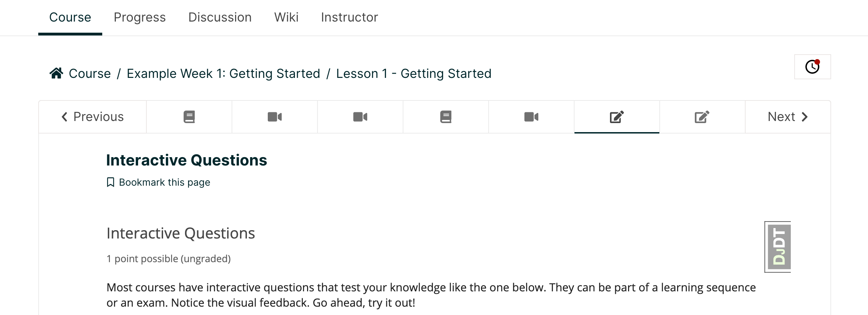Expand the DjDT debug toolbar handle
Screen dimensions: 868x315
(778, 247)
